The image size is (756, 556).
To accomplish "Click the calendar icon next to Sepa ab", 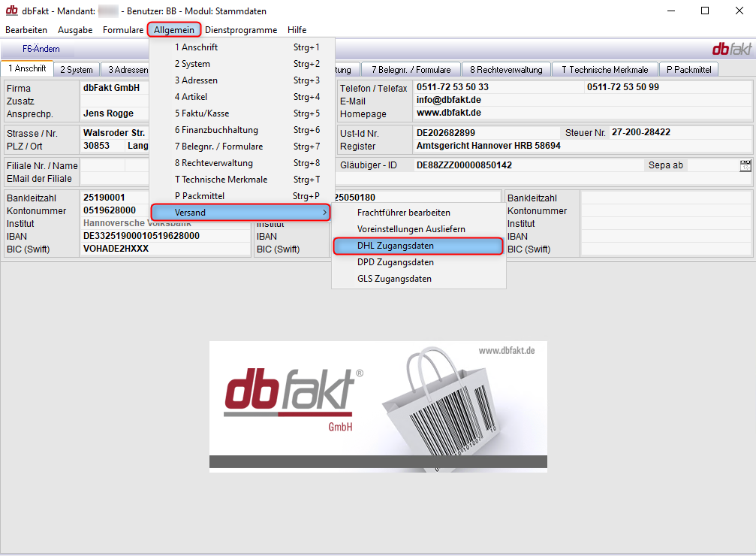I will pos(745,165).
